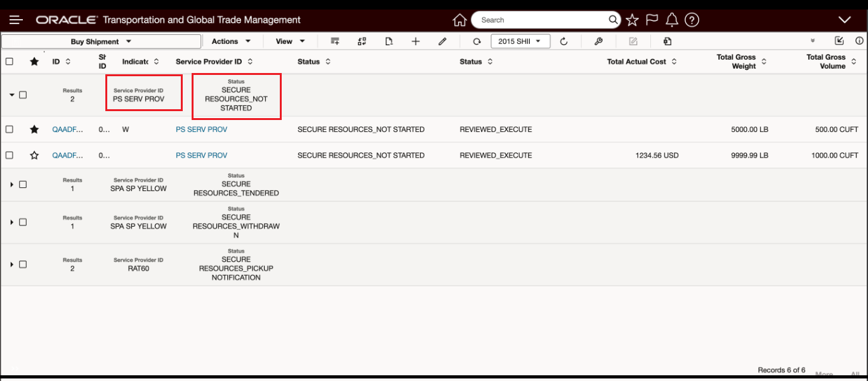868x381 pixels.
Task: Check the SECURE RESOURCES_WITHDRAWN group checkbox
Action: pyautogui.click(x=23, y=222)
